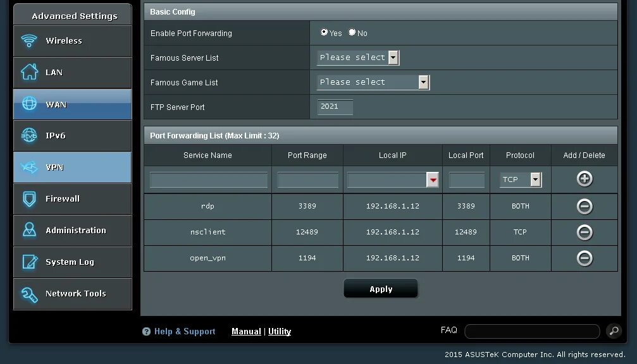
Task: Click the Apply button
Action: [381, 289]
